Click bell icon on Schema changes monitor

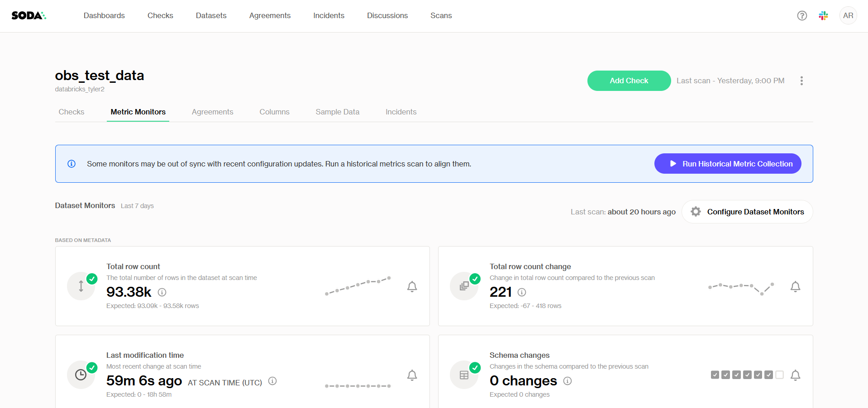click(795, 375)
